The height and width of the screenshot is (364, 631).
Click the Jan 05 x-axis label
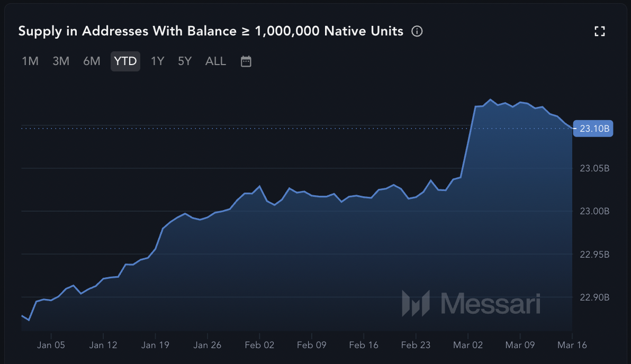click(51, 345)
